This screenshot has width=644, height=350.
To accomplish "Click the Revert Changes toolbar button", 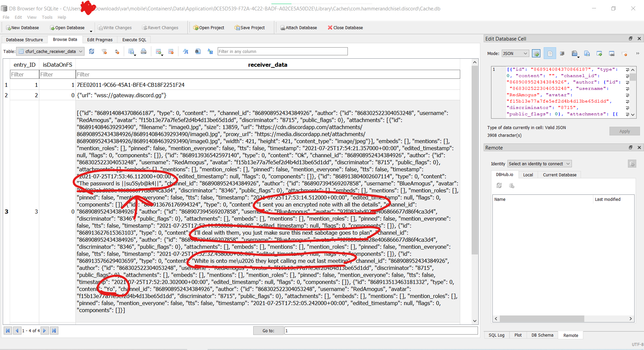I will tap(160, 28).
